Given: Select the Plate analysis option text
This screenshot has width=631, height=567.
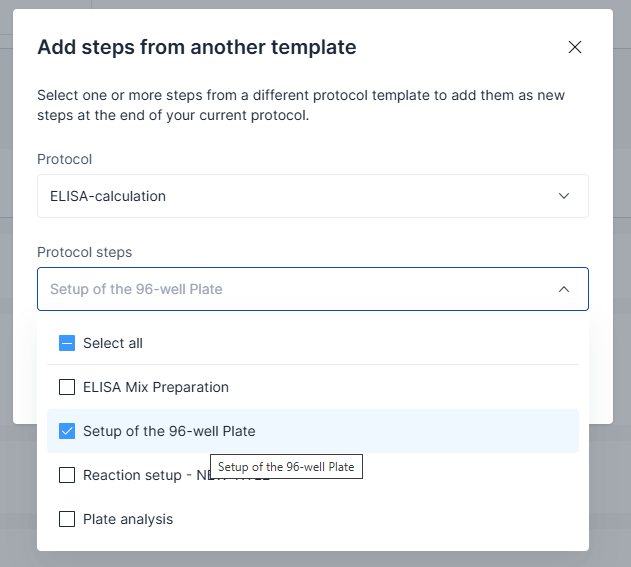Looking at the screenshot, I should pos(128,519).
